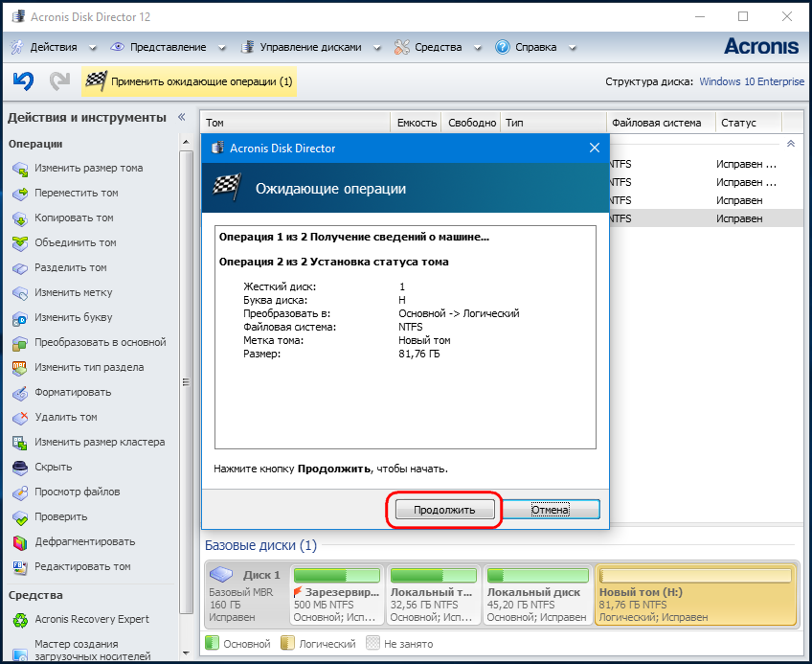The image size is (812, 664).
Task: Click the 'Дефрагментировать' icon
Action: click(21, 542)
